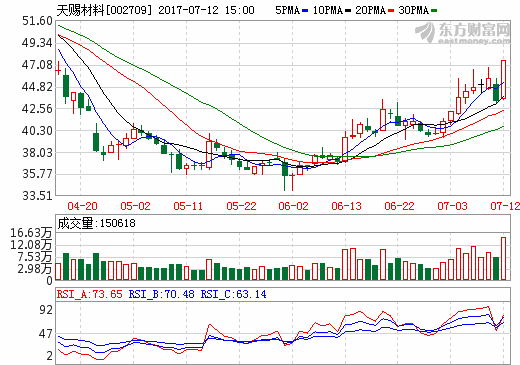Click the 33.51 price axis label
Viewport: 520px width, 365px height.
[37, 196]
